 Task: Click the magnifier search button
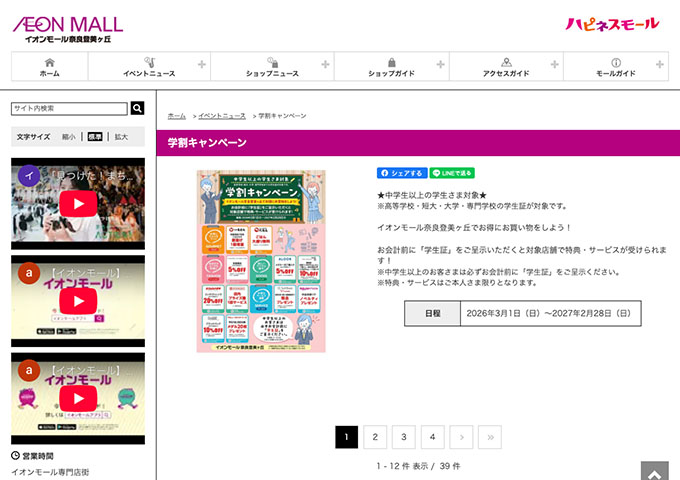(137, 108)
